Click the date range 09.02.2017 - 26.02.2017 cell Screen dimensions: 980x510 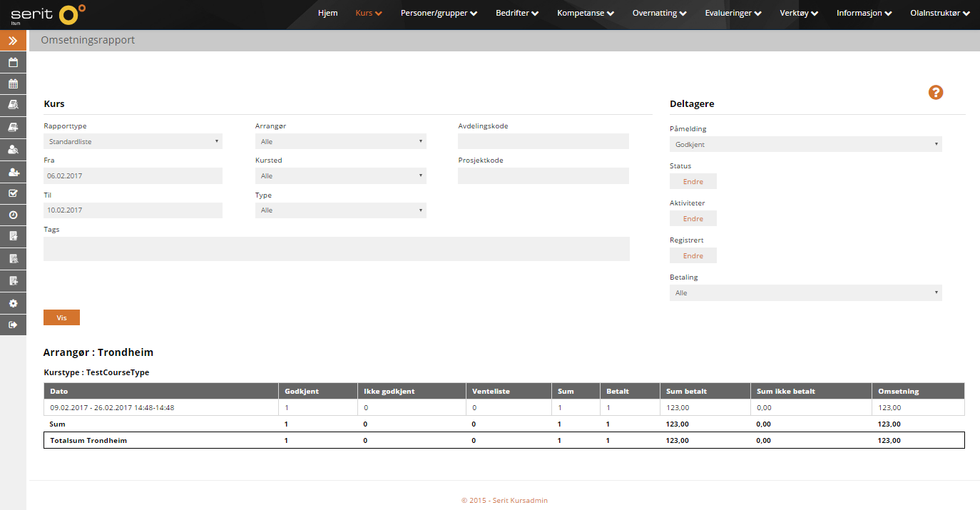(x=161, y=407)
